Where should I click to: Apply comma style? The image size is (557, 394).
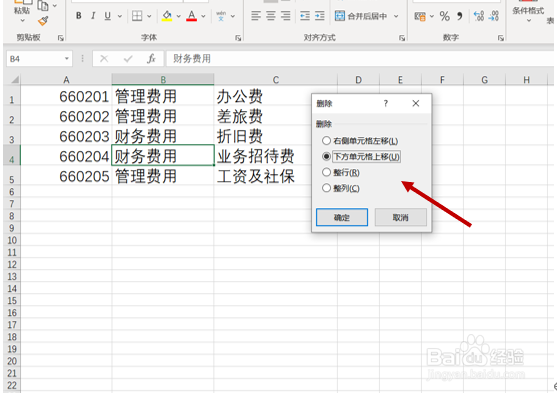pos(460,16)
